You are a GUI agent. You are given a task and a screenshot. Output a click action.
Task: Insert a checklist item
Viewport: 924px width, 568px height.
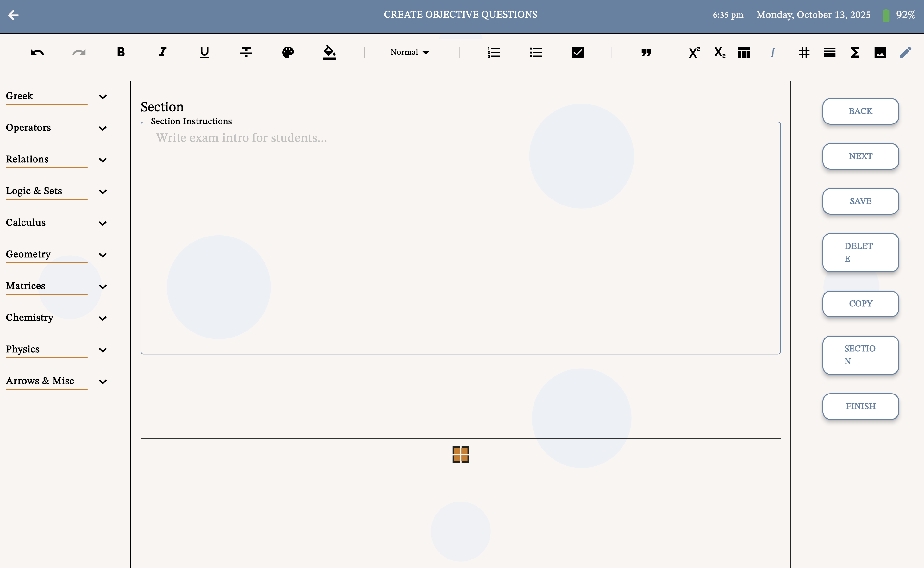point(577,53)
